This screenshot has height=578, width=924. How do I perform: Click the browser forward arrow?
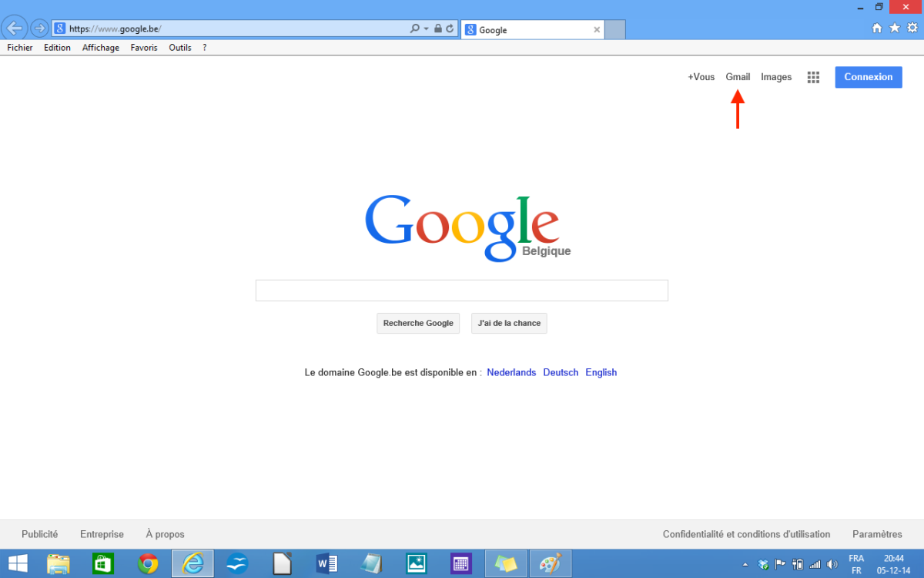39,29
